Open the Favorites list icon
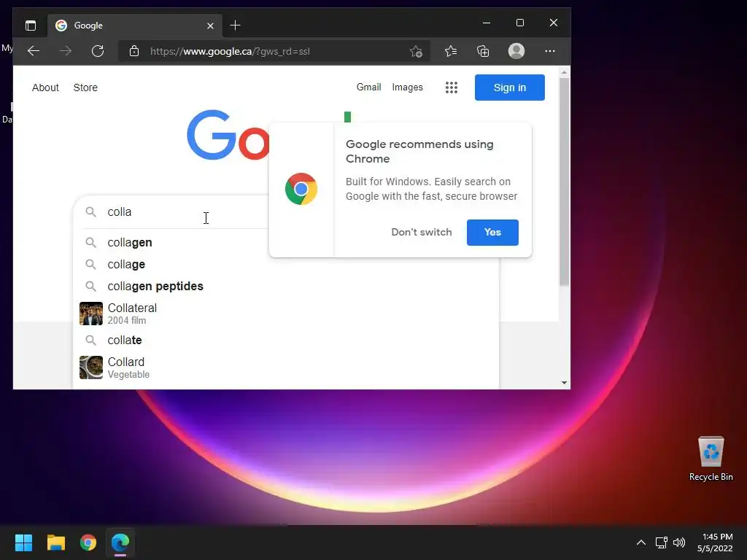This screenshot has height=560, width=747. point(451,51)
